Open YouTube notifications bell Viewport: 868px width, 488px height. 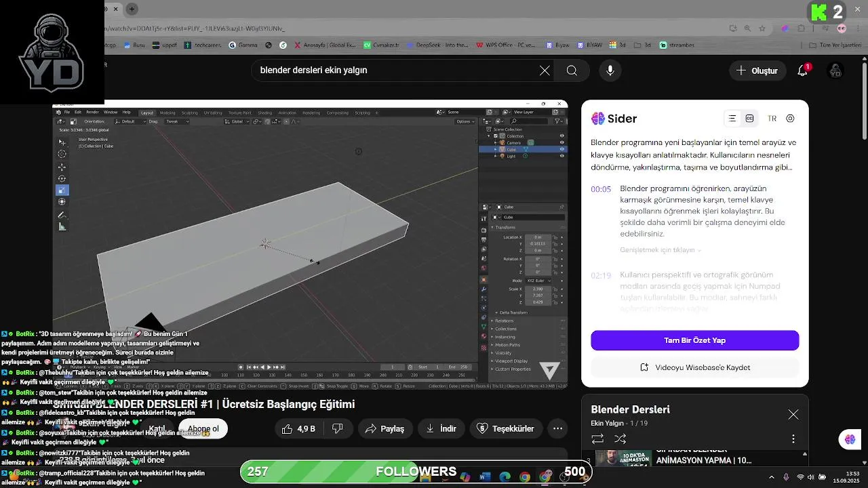pos(802,70)
